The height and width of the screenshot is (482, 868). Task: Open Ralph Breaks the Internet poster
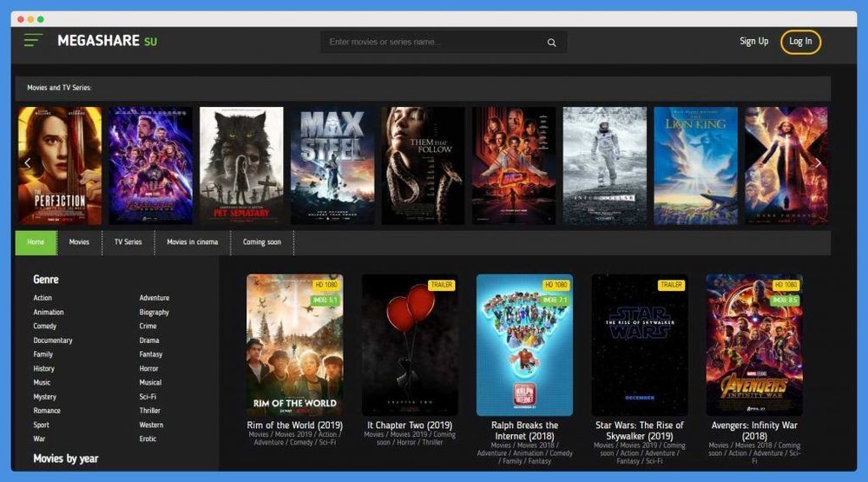point(524,345)
